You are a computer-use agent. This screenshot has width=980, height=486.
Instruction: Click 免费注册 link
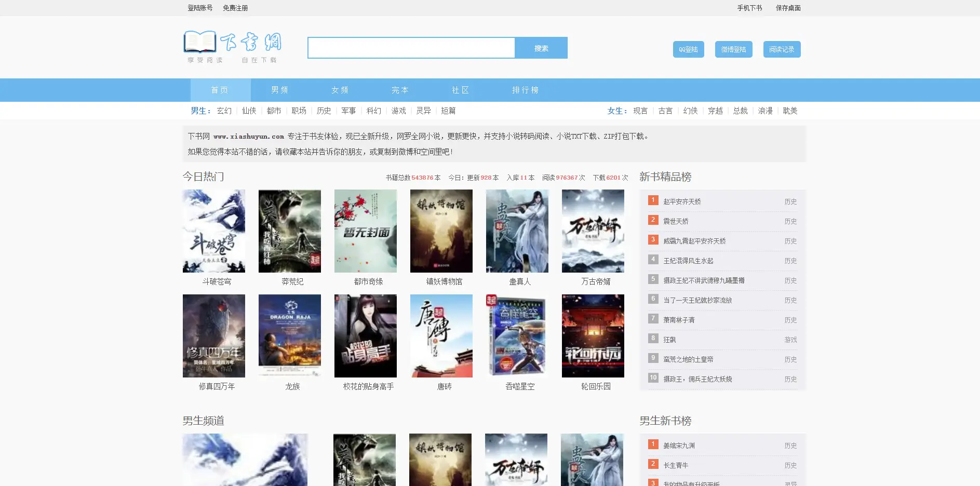pos(235,8)
